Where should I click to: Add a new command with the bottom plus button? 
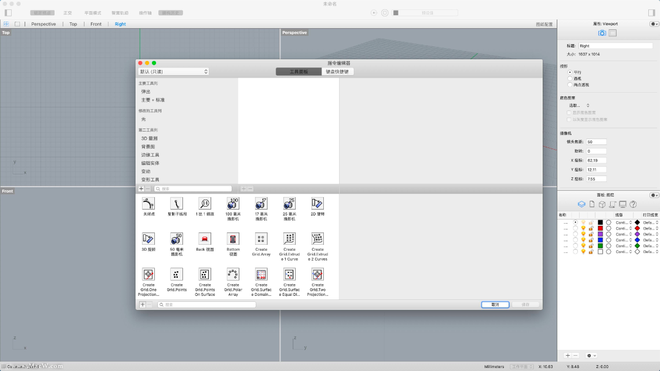(143, 304)
